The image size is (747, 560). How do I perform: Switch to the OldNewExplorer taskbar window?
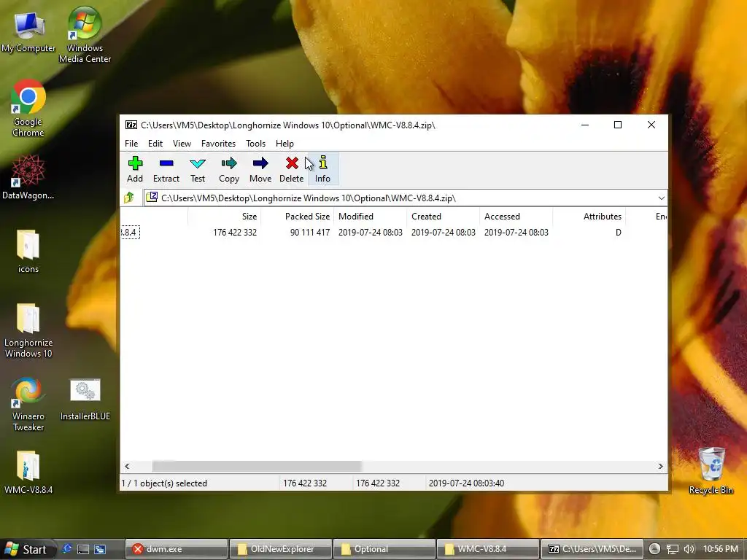pos(280,549)
